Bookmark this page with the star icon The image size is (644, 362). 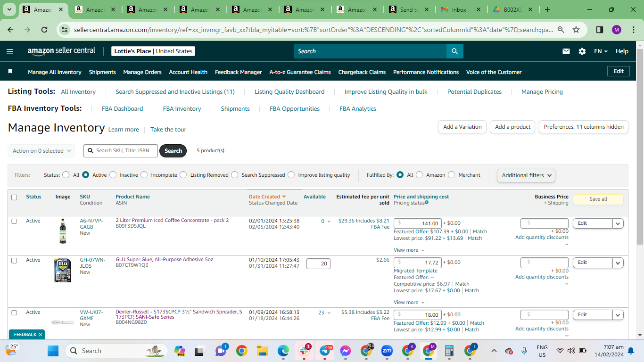[x=576, y=30]
